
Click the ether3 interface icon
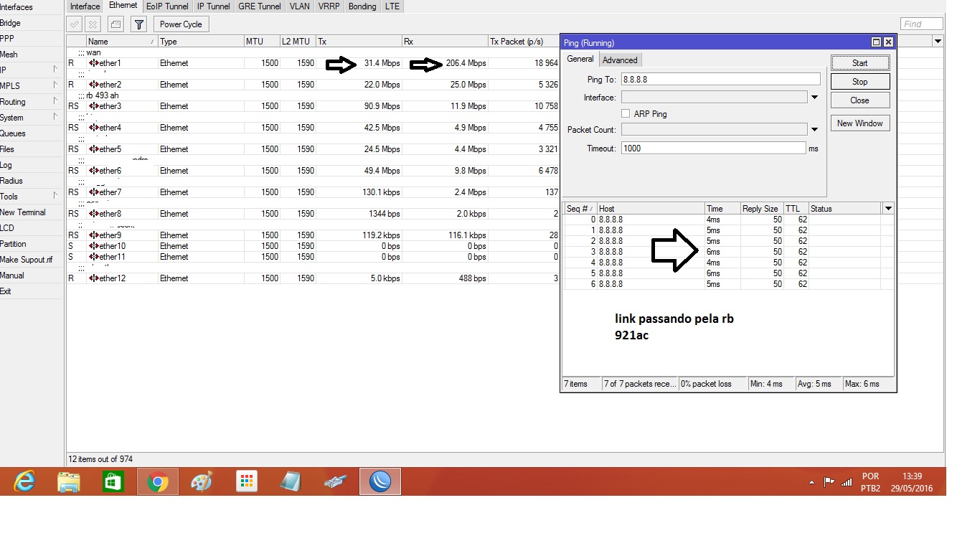click(x=93, y=106)
